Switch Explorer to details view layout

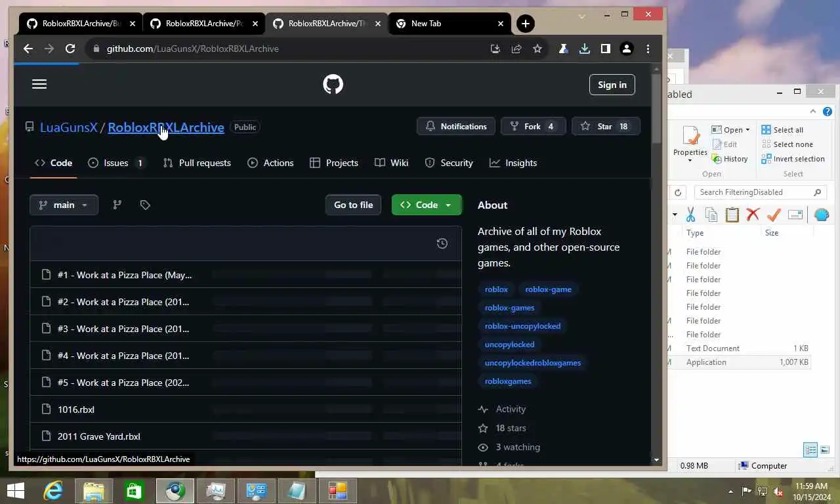pos(810,450)
